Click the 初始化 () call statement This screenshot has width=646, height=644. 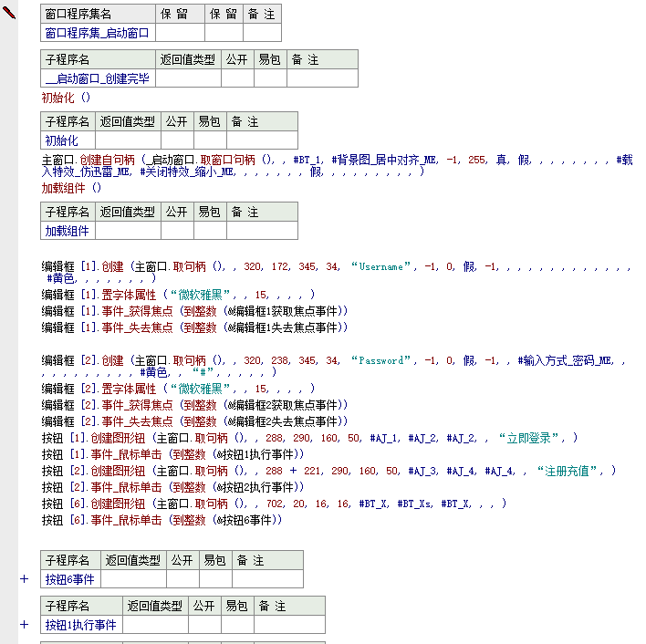point(67,98)
